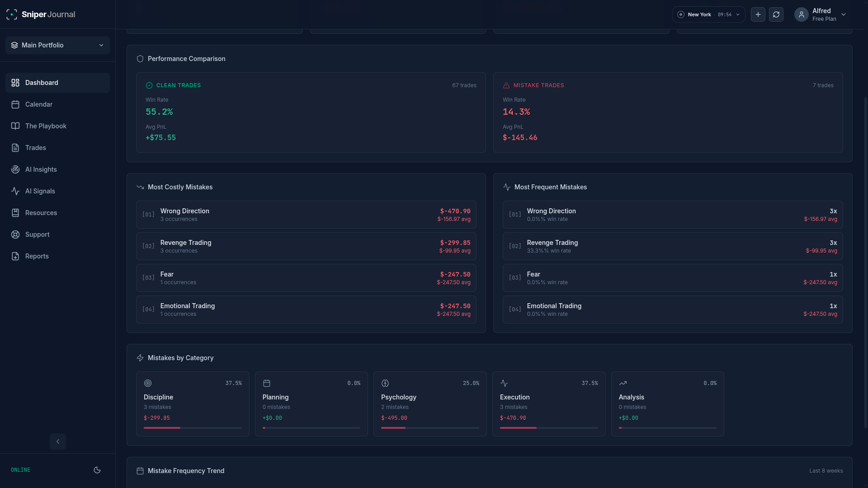This screenshot has width=868, height=488.
Task: Click the Mistake Trades warning icon
Action: point(506,85)
